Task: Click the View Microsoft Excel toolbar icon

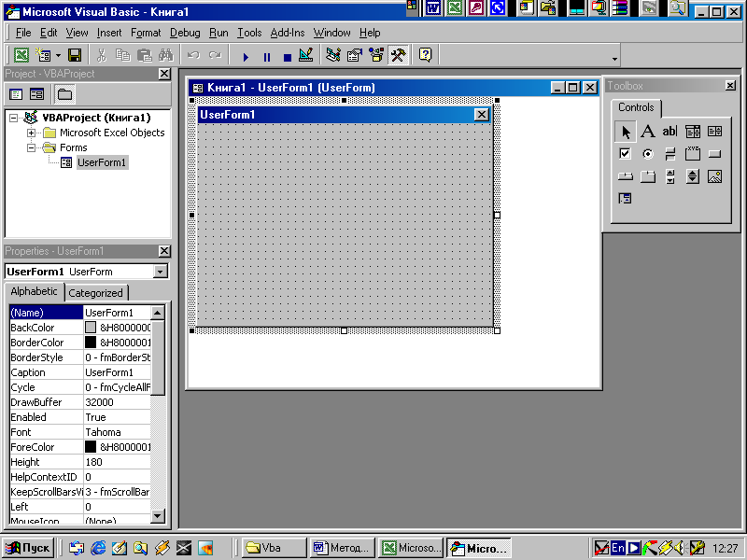Action: click(21, 55)
